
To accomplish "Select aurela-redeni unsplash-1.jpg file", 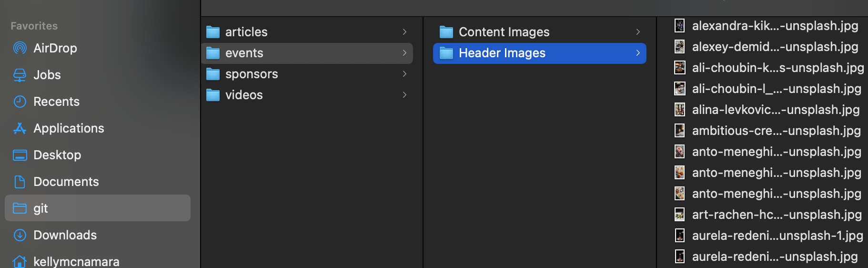I will pos(769,236).
